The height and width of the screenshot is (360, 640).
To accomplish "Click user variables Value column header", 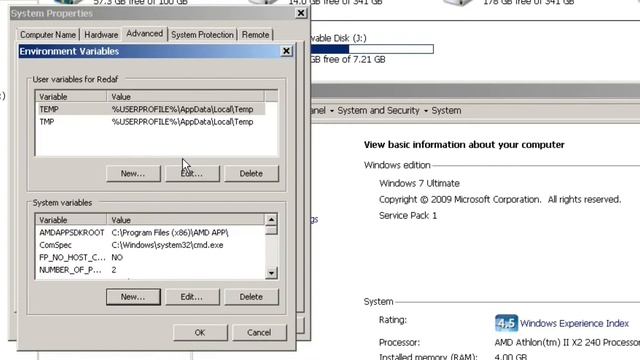I will [x=186, y=97].
